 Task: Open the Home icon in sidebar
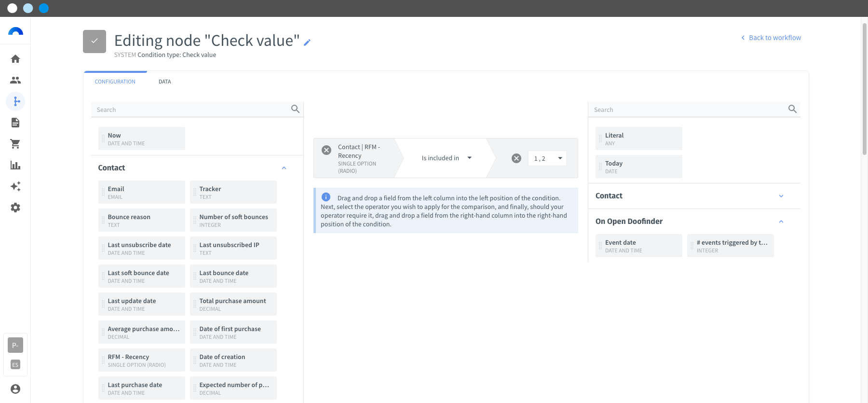coord(15,59)
